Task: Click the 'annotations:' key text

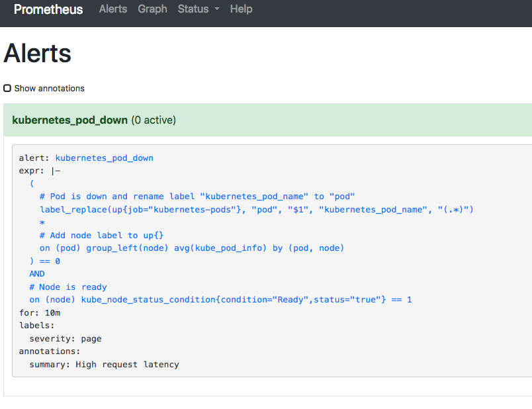Action: pyautogui.click(x=50, y=351)
